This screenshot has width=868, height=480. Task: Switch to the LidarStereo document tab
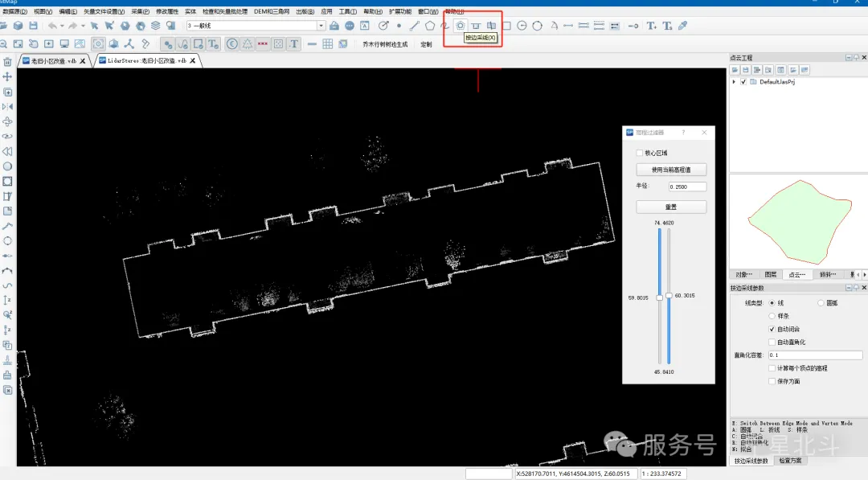tap(146, 61)
